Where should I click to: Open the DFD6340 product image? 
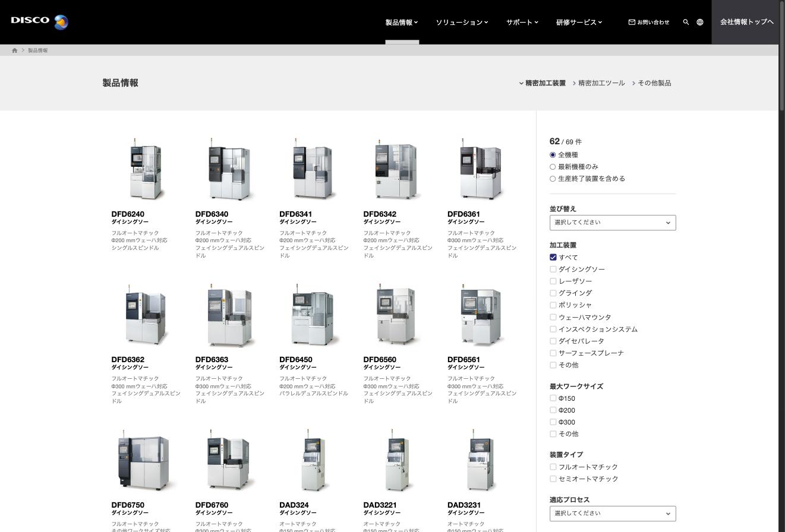230,169
